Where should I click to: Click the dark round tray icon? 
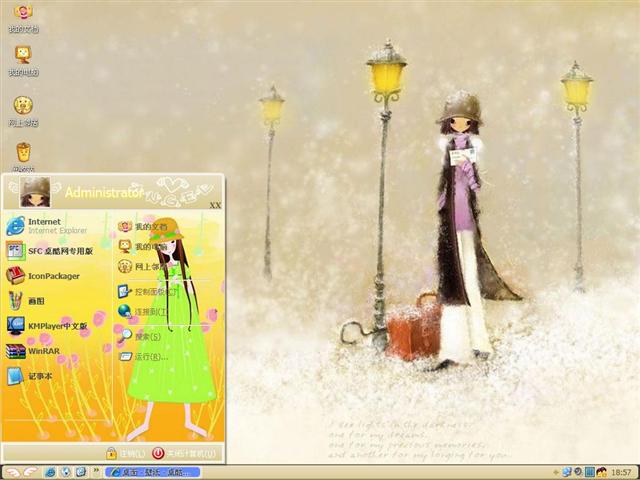pos(578,472)
